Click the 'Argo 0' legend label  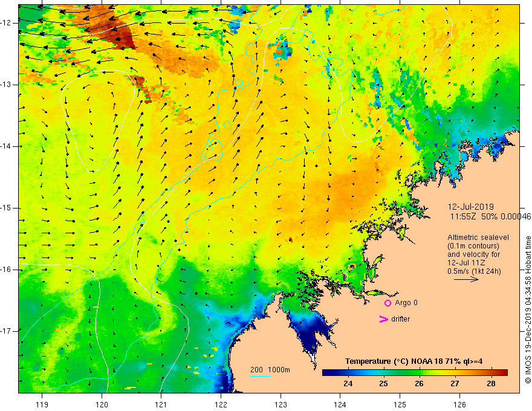tap(406, 303)
